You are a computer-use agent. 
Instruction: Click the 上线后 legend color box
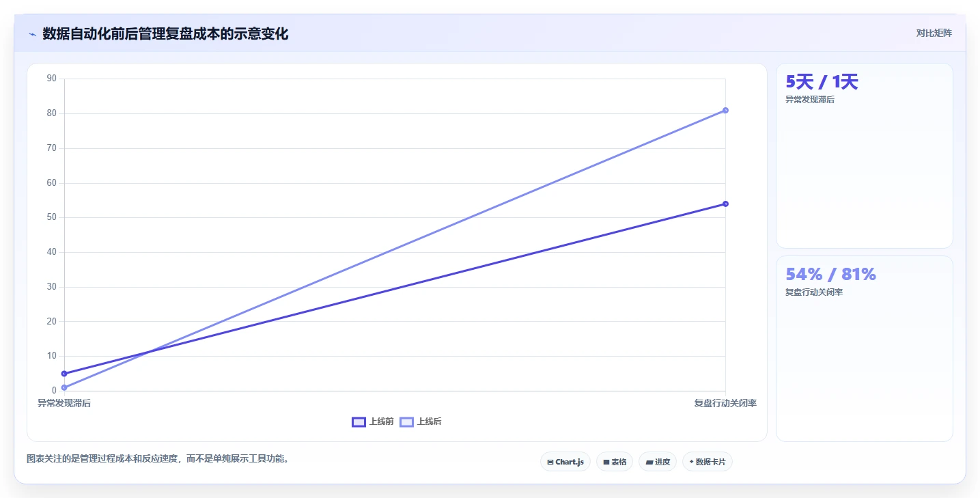pyautogui.click(x=406, y=421)
